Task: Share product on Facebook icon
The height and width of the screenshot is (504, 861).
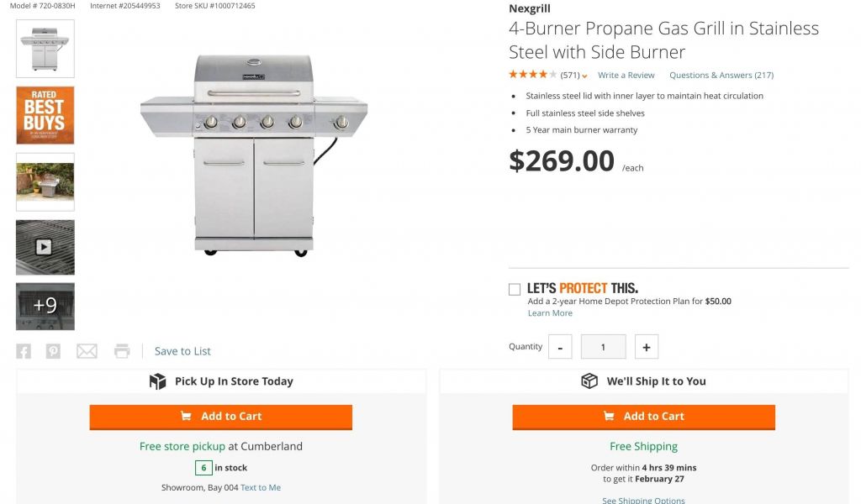Action: click(24, 351)
